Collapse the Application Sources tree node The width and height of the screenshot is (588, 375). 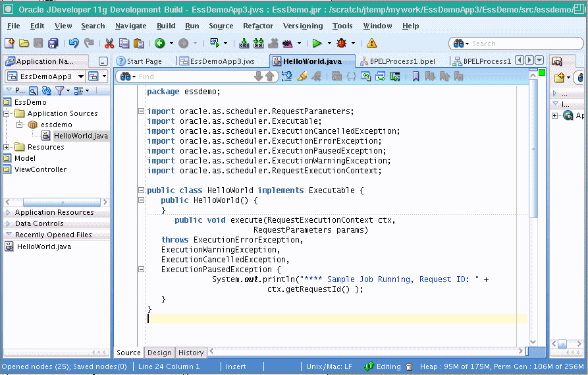[x=7, y=113]
